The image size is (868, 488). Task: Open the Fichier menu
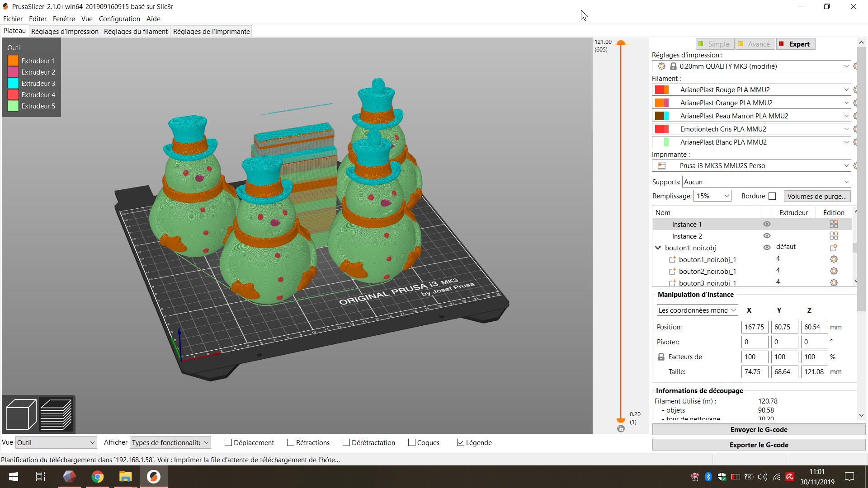tap(13, 19)
